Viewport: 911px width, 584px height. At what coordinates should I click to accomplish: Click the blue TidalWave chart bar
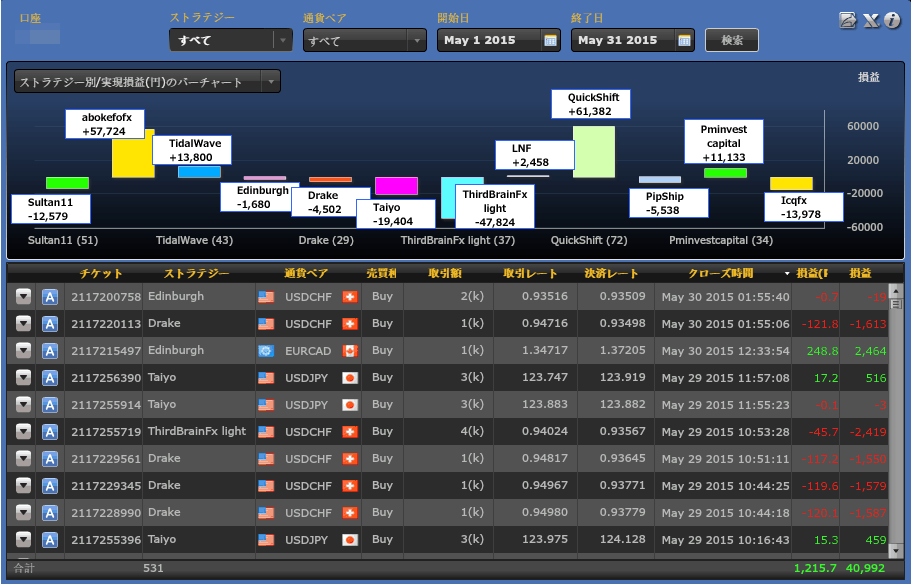199,172
